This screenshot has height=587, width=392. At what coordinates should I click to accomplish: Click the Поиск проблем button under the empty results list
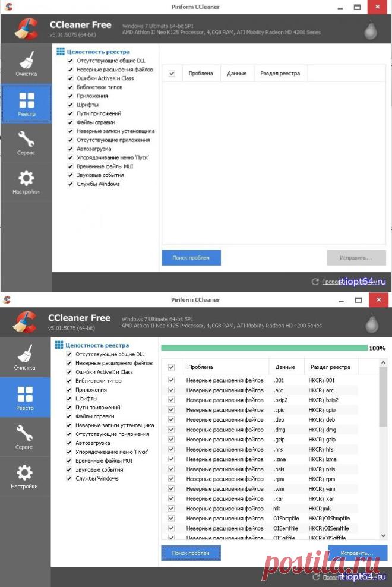191,258
